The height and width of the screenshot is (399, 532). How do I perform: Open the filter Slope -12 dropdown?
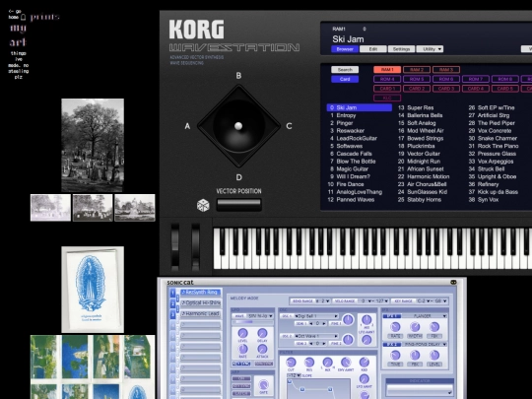(x=295, y=375)
